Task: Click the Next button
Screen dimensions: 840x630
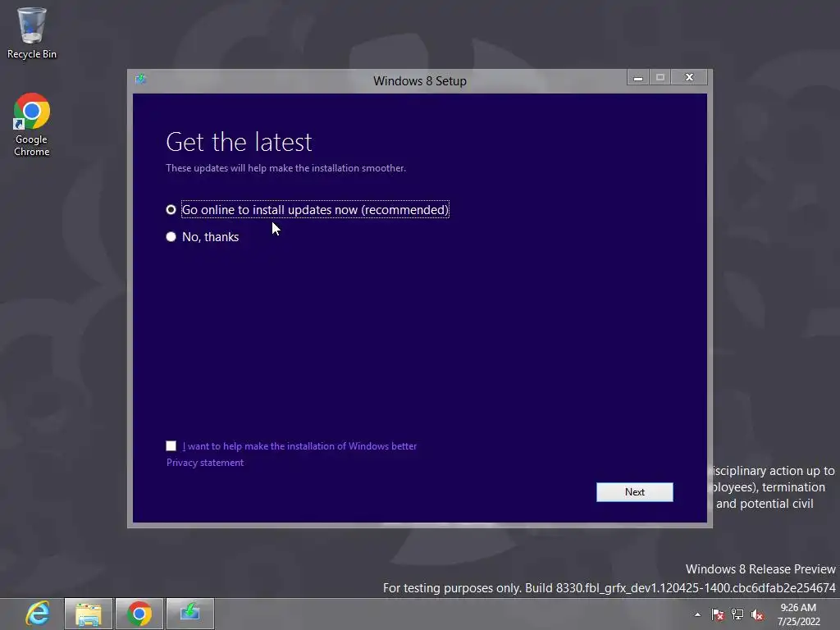Action: point(634,492)
